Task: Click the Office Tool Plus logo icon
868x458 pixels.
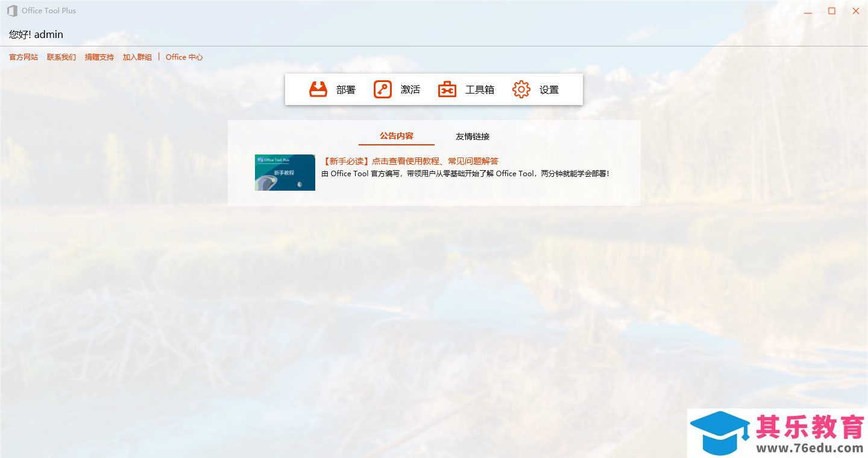Action: [x=12, y=11]
